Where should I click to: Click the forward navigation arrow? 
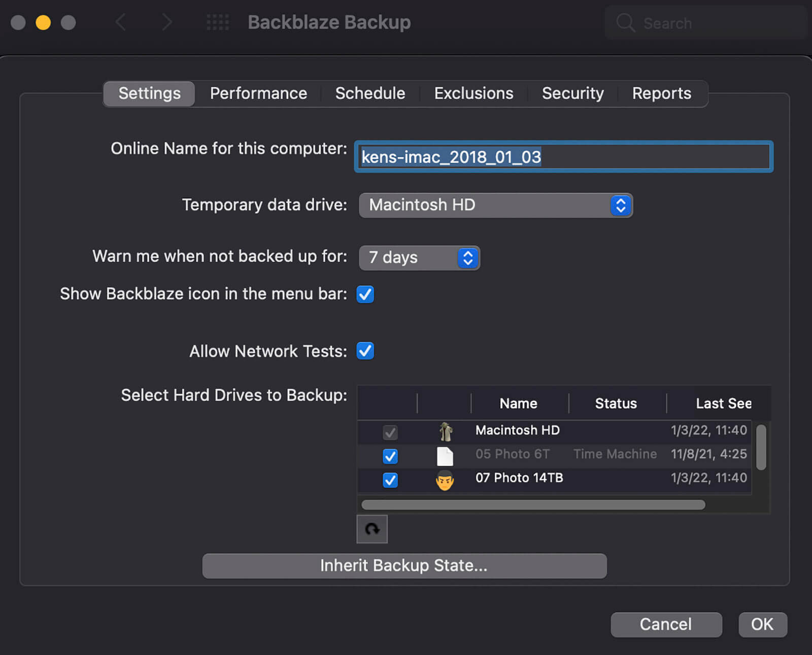click(x=166, y=22)
